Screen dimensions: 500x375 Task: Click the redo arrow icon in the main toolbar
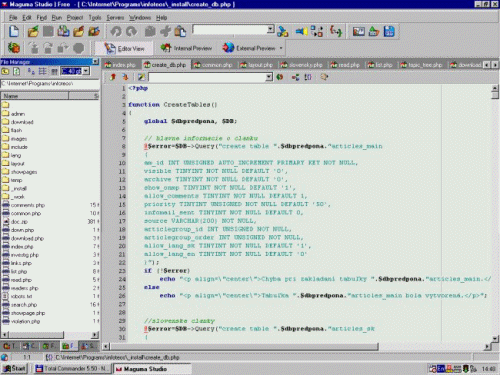[x=132, y=32]
